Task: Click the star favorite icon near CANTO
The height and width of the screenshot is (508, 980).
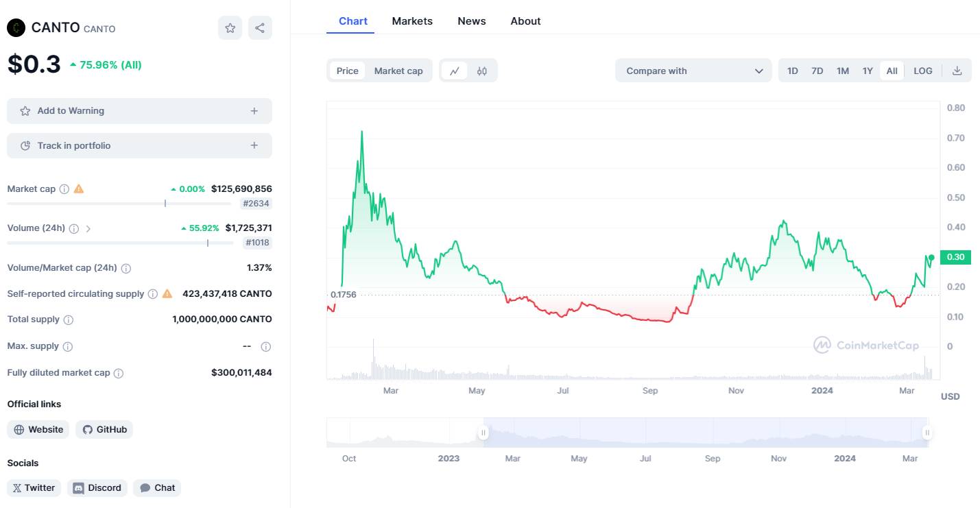Action: [x=230, y=28]
